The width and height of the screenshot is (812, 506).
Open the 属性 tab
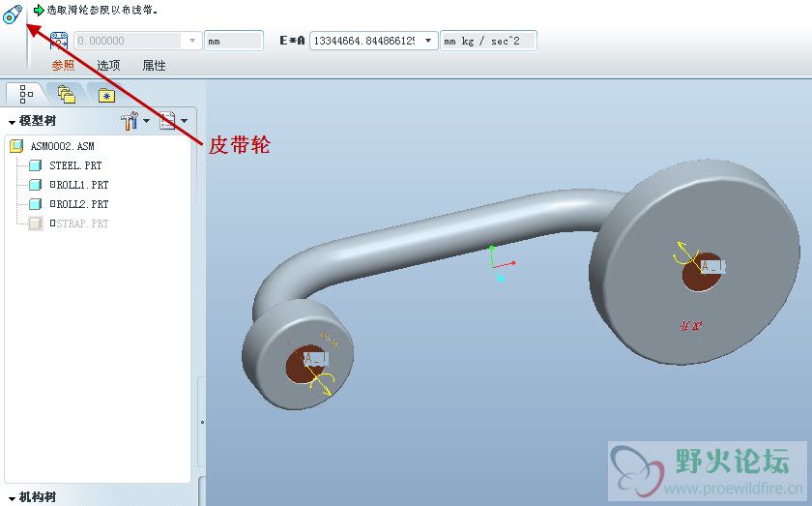point(154,66)
